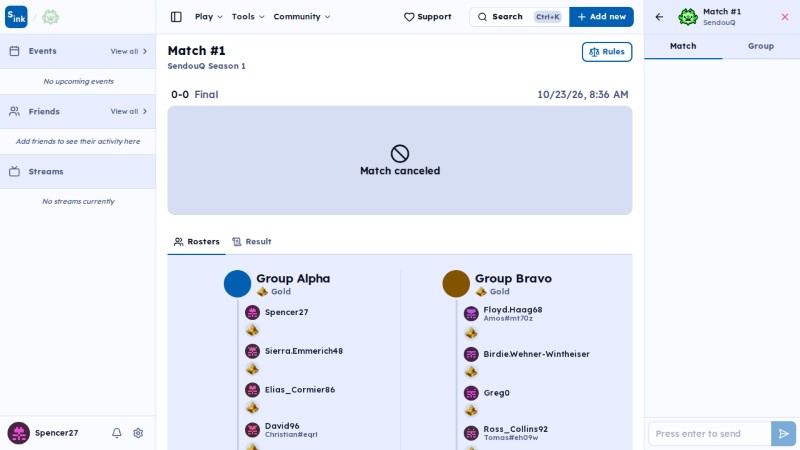Image resolution: width=800 pixels, height=450 pixels.
Task: Click the gold rank icon under Greg0
Action: pos(471,410)
